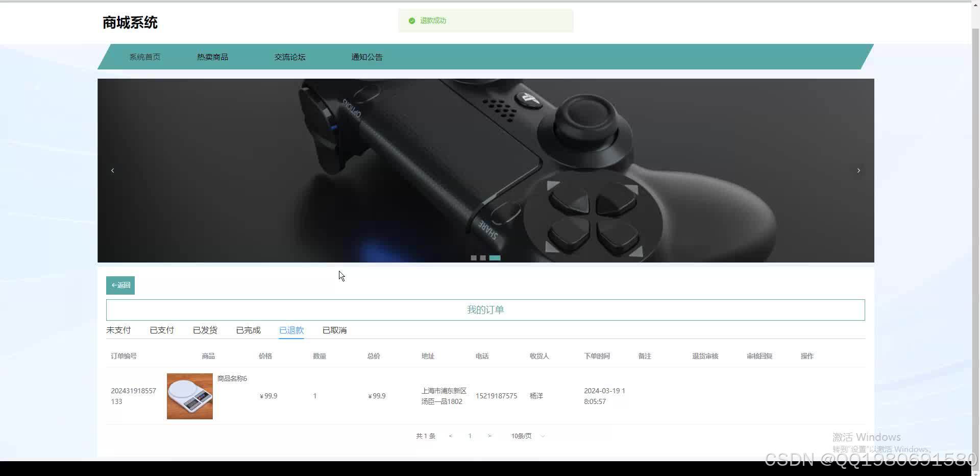Image resolution: width=980 pixels, height=476 pixels.
Task: Click the order time 2024-03-19 cell
Action: coord(605,396)
